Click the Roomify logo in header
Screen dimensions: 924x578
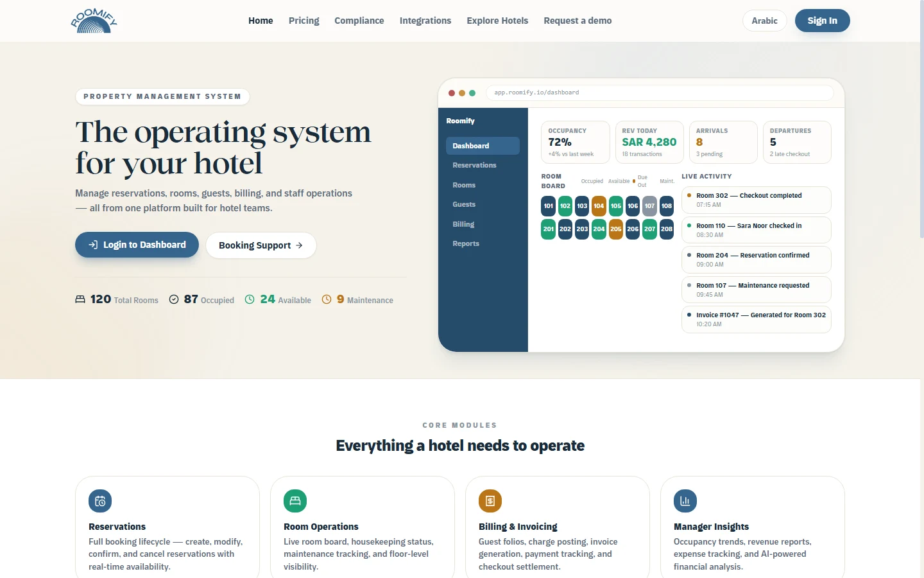94,21
